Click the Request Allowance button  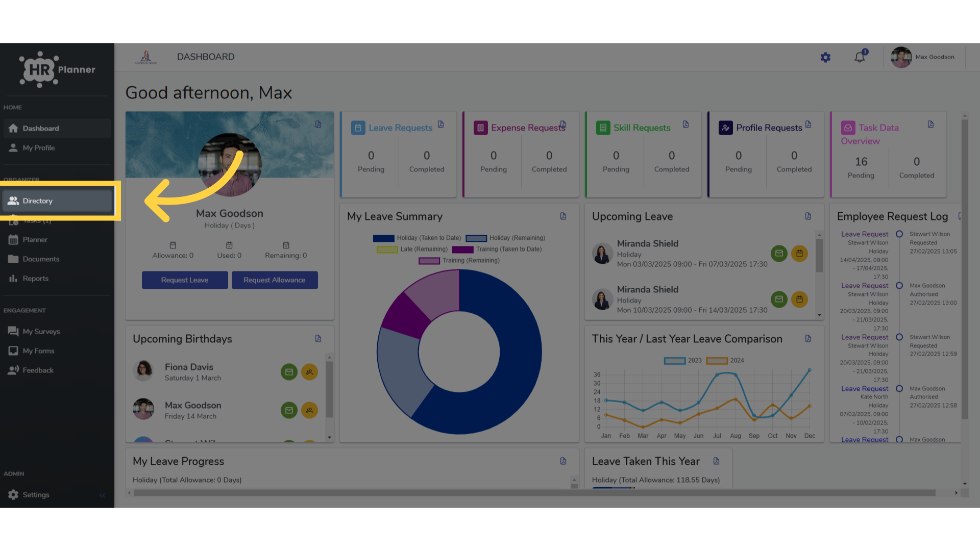coord(275,280)
